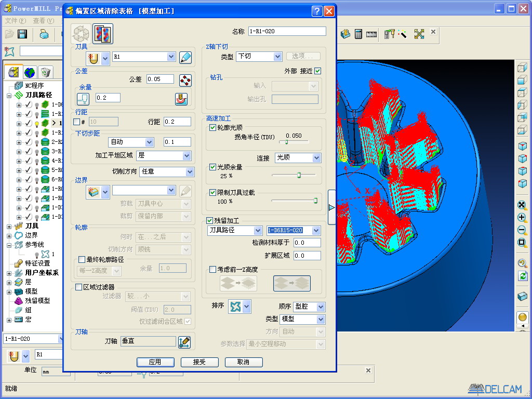
Task: Click the open folder icon in main toolbar
Action: [x=9, y=34]
